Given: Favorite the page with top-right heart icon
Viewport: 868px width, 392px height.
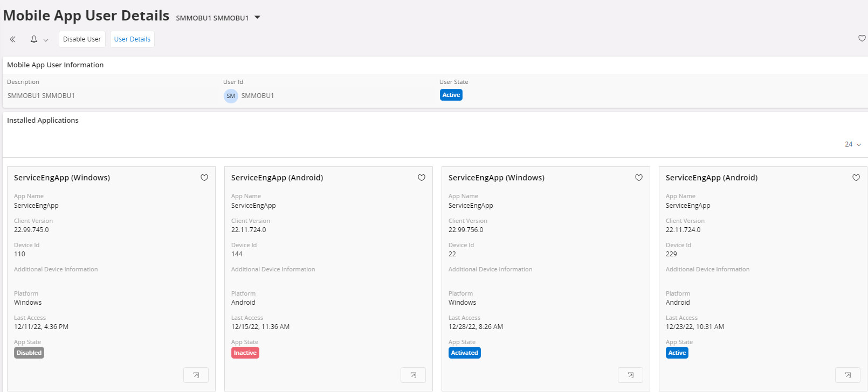Looking at the screenshot, I should 862,38.
